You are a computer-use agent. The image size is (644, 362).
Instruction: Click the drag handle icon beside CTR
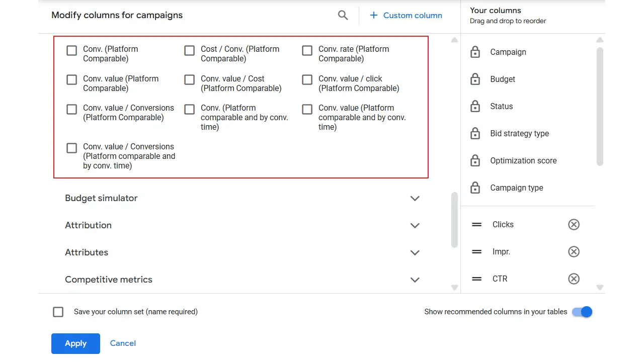click(477, 279)
